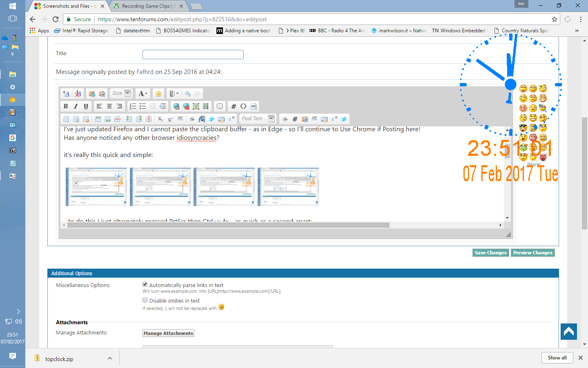Image resolution: width=588 pixels, height=368 pixels.
Task: Click the page vertical scrollbar
Action: click(584, 173)
